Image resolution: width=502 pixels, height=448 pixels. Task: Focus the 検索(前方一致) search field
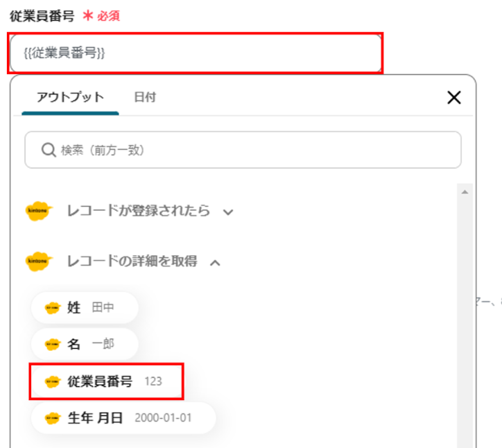243,150
